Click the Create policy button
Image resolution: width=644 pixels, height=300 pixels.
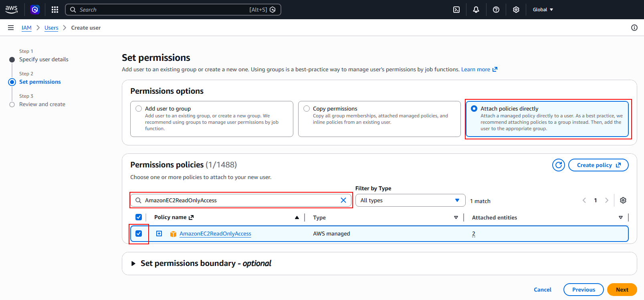pyautogui.click(x=598, y=165)
